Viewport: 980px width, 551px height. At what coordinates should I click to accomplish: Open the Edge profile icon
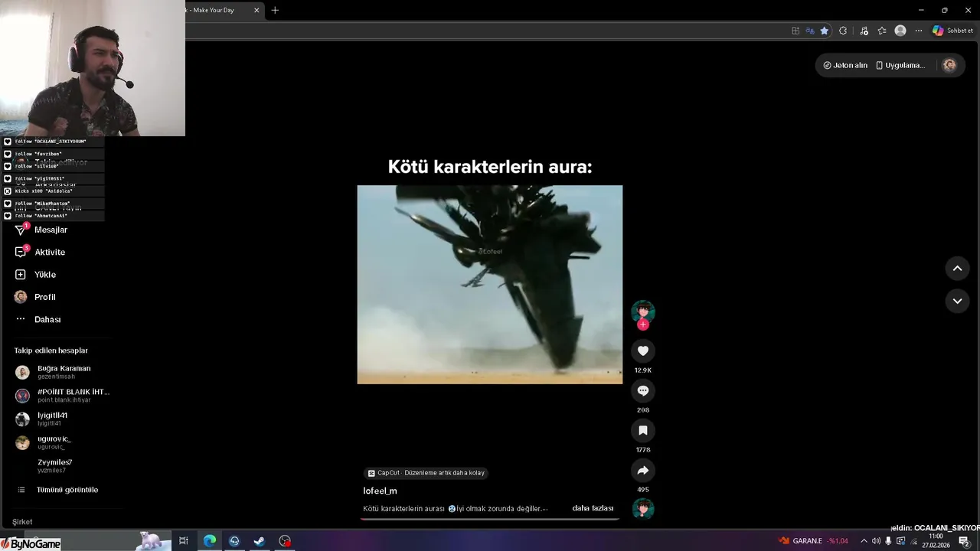900,31
